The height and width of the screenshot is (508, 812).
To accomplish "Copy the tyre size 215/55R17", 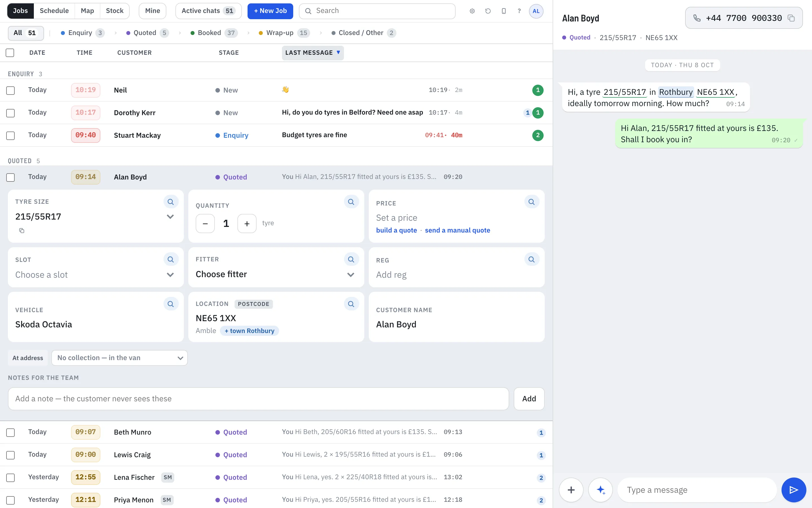I will [x=21, y=231].
